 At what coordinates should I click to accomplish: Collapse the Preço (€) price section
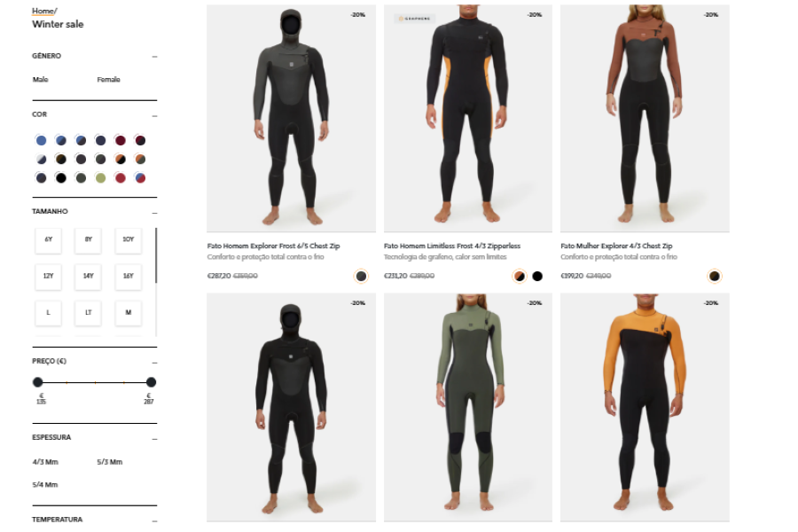pyautogui.click(x=154, y=363)
